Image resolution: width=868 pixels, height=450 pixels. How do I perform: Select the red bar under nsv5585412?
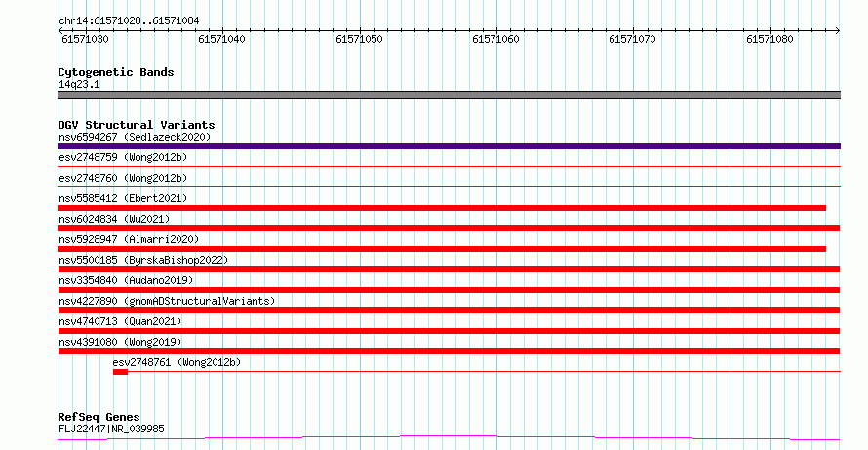pyautogui.click(x=442, y=208)
